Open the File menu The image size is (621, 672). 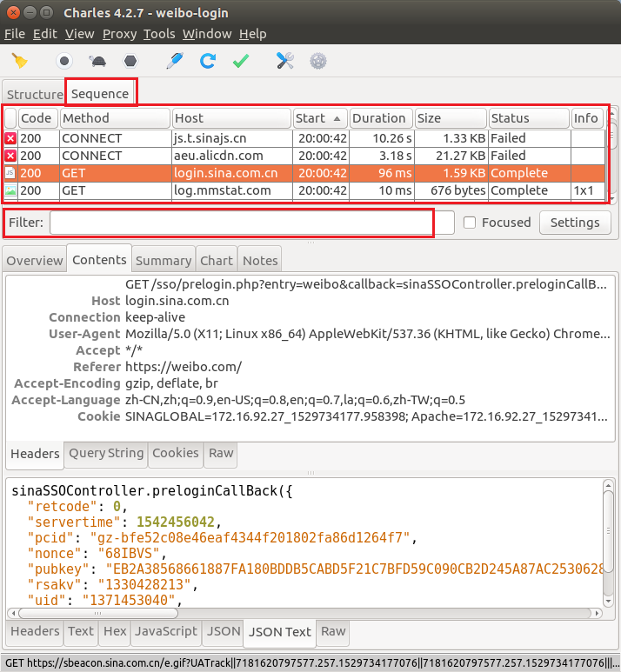(15, 34)
